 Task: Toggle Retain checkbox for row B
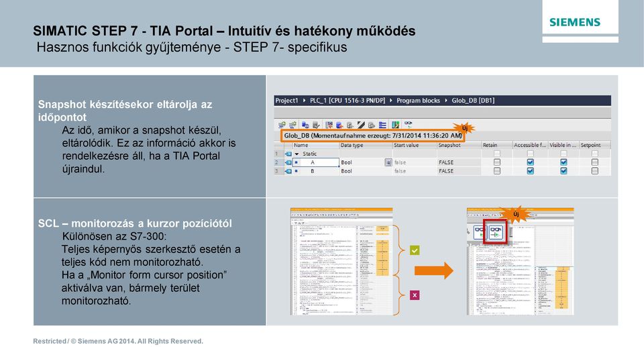click(497, 171)
